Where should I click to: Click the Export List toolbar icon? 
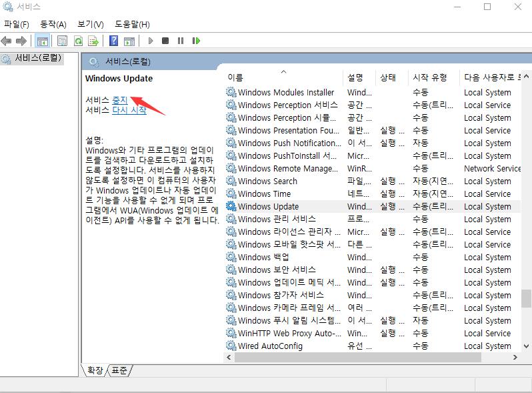[93, 41]
